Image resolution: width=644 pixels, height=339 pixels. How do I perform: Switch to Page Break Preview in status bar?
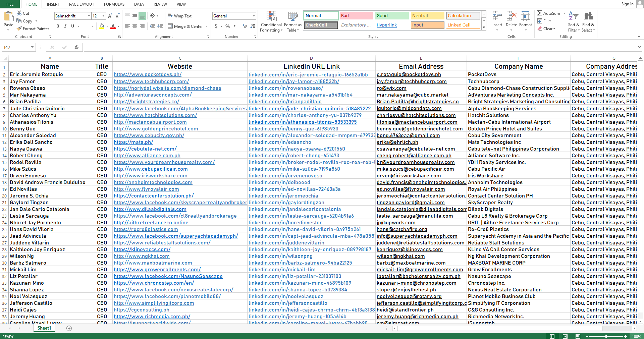[578, 336]
